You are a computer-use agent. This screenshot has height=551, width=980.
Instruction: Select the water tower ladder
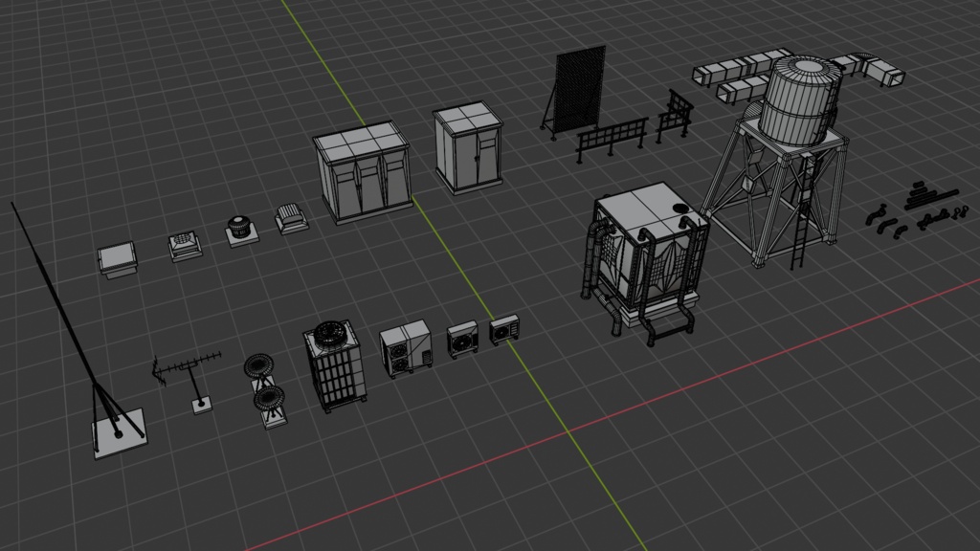pos(802,212)
